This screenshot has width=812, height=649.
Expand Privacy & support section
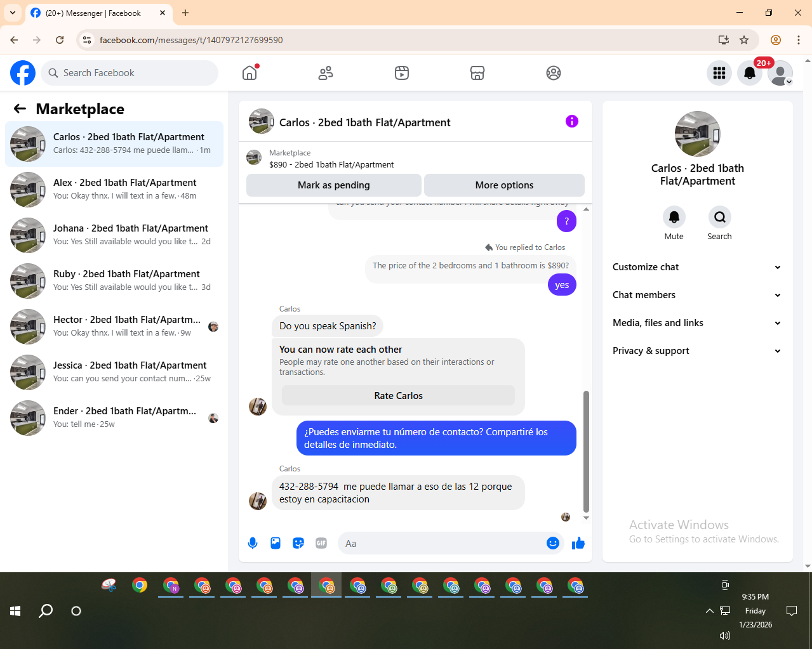tap(697, 351)
